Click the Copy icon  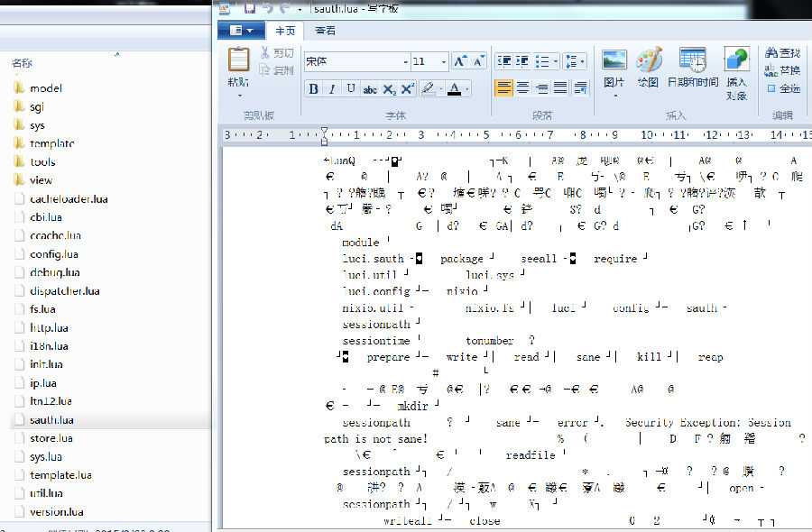coord(264,69)
